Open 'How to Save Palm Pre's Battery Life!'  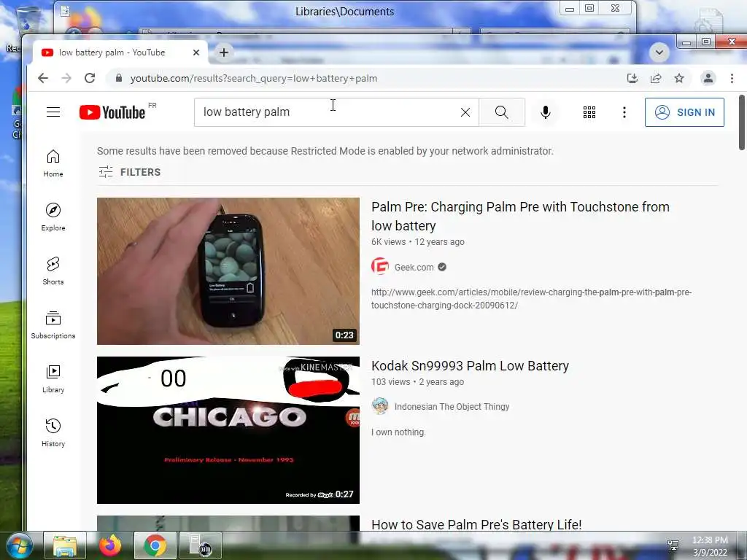tap(476, 524)
